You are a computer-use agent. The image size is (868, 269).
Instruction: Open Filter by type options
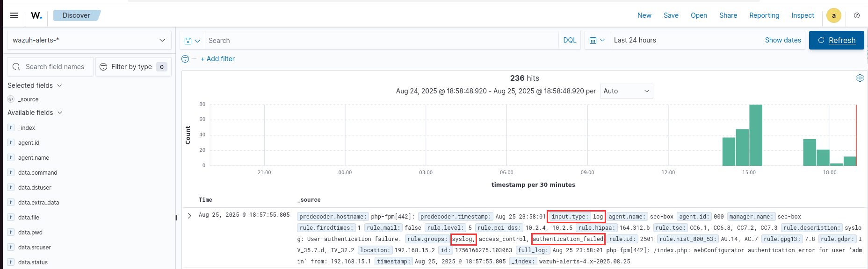point(133,67)
